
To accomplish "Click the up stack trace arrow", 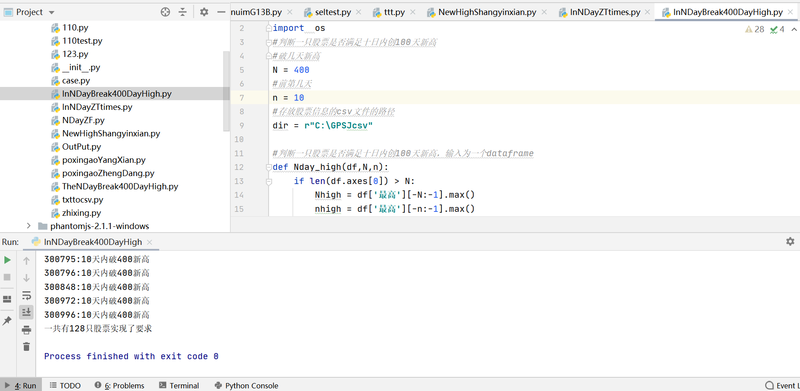I will (27, 261).
